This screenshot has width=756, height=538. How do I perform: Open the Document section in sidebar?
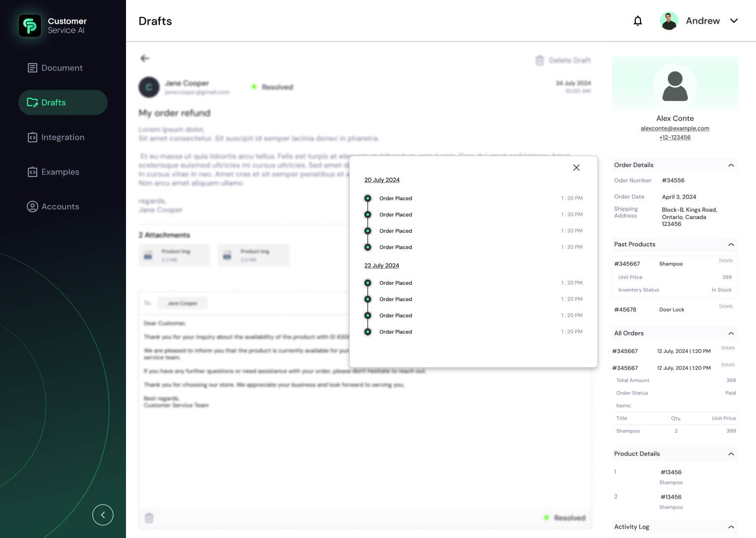click(55, 68)
